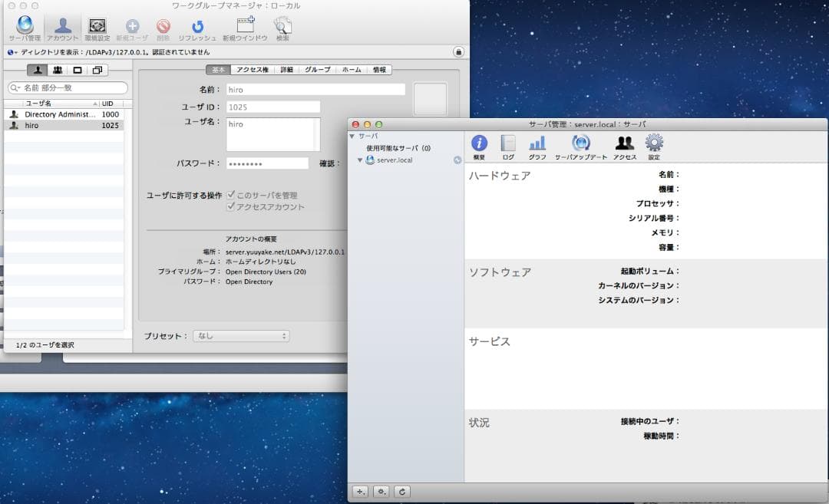Open 設定 gear in Server Admin toolbar
Screen dimensions: 829x504
pos(654,145)
